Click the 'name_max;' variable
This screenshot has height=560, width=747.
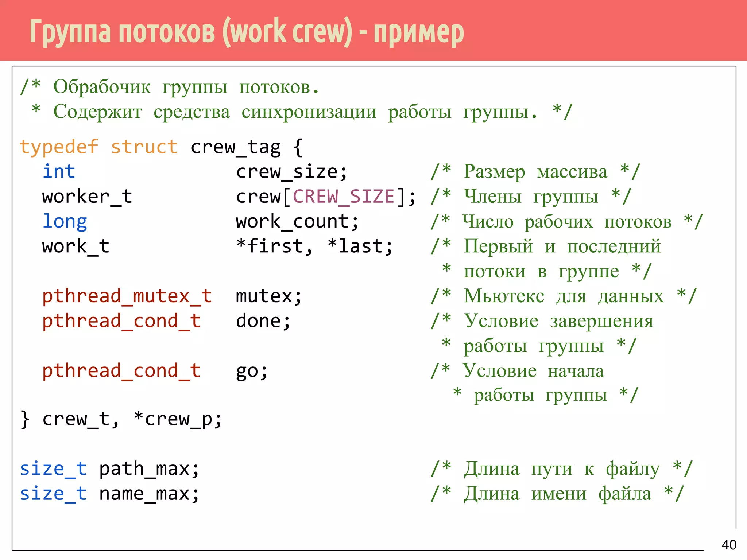pos(149,494)
